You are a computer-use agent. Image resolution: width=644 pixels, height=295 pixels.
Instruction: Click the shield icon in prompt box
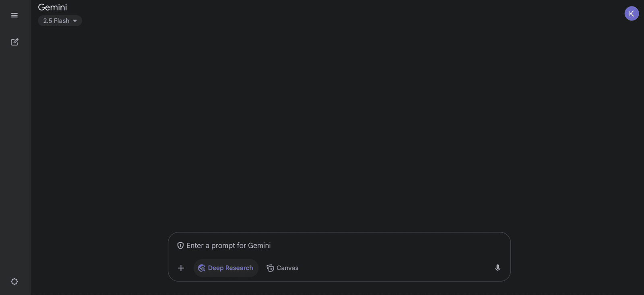tap(180, 245)
